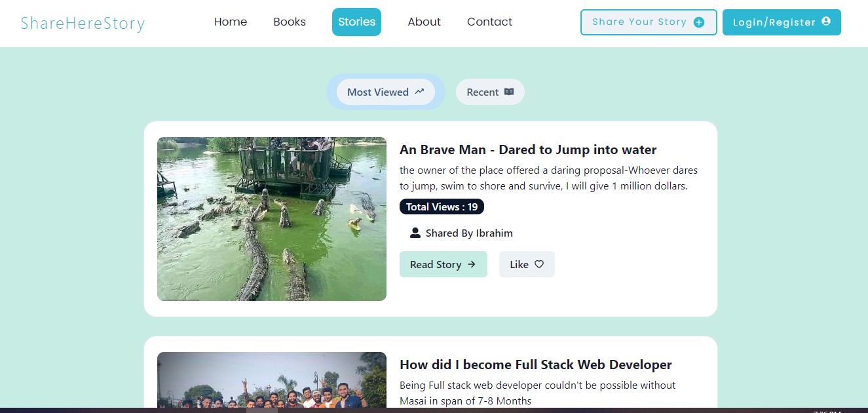Click title 'How did I become Full Stack Web Developer'

point(536,364)
